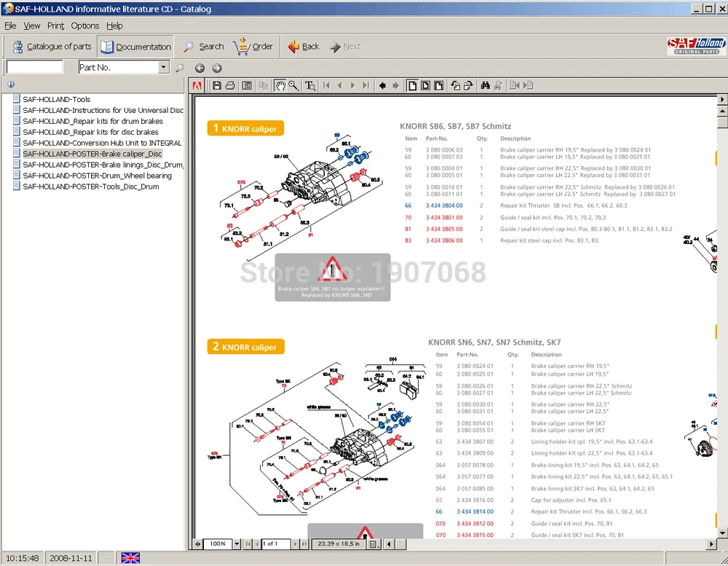Select POSTER-Brake caliper_Disc document
The height and width of the screenshot is (566, 728).
(x=92, y=154)
